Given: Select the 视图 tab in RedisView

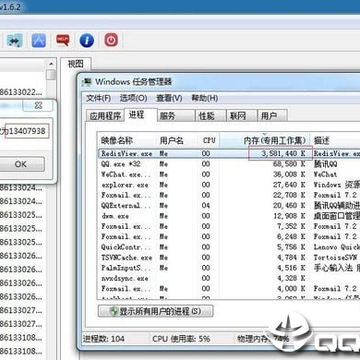Looking at the screenshot, I should click(75, 64).
